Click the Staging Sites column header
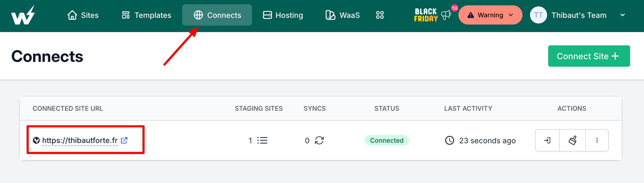The height and width of the screenshot is (183, 644). click(x=259, y=108)
